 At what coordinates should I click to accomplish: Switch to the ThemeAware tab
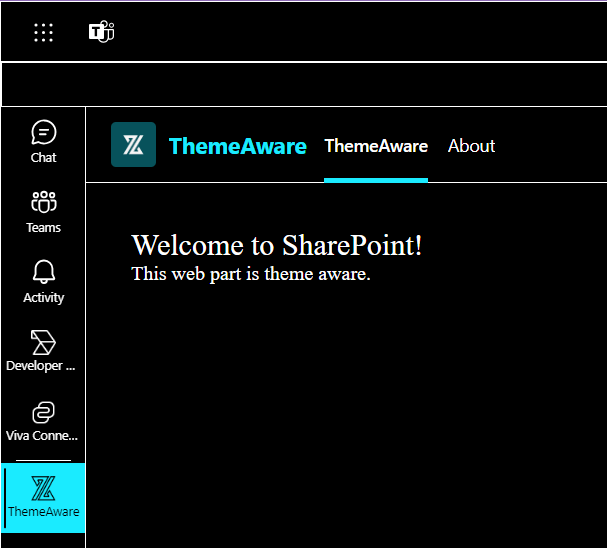376,146
